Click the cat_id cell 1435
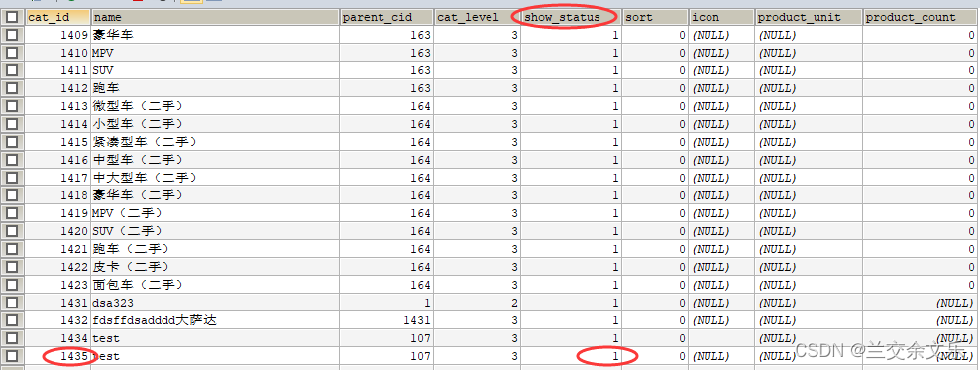The image size is (980, 370). 57,356
